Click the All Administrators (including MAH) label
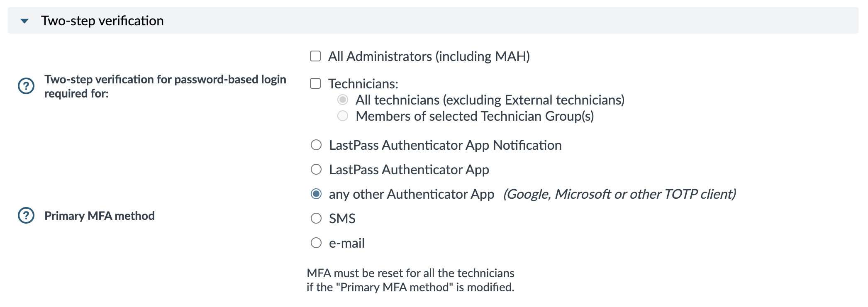The width and height of the screenshot is (868, 307). (429, 55)
